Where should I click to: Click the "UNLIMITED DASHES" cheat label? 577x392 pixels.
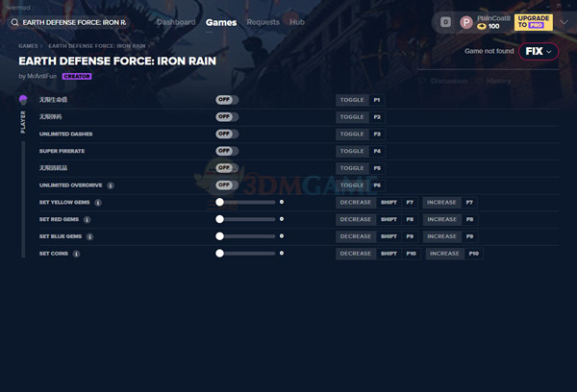point(65,135)
